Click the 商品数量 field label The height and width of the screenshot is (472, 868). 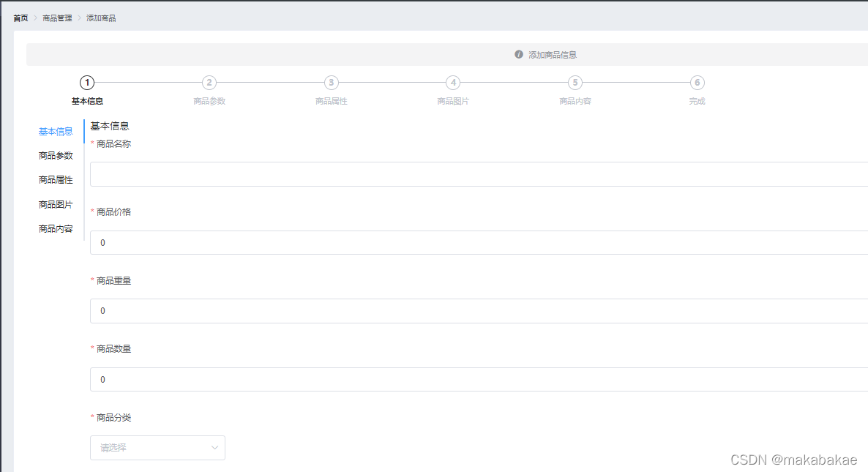pos(113,348)
